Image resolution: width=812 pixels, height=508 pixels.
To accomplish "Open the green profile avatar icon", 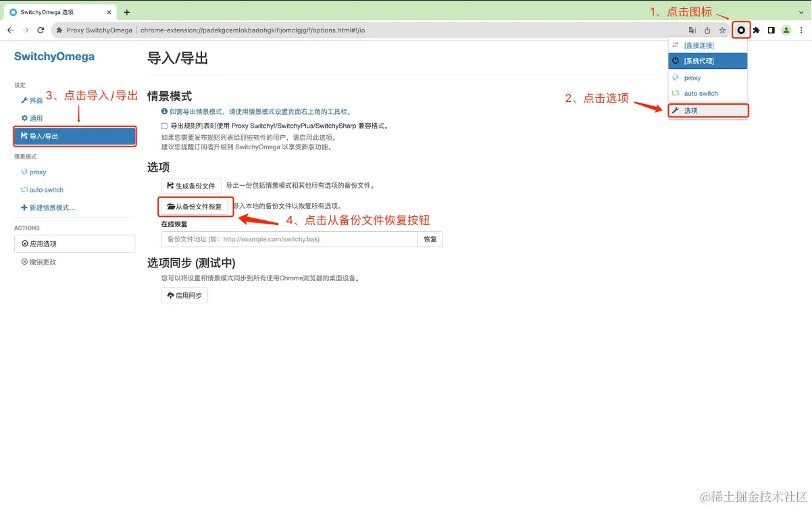I will 786,30.
